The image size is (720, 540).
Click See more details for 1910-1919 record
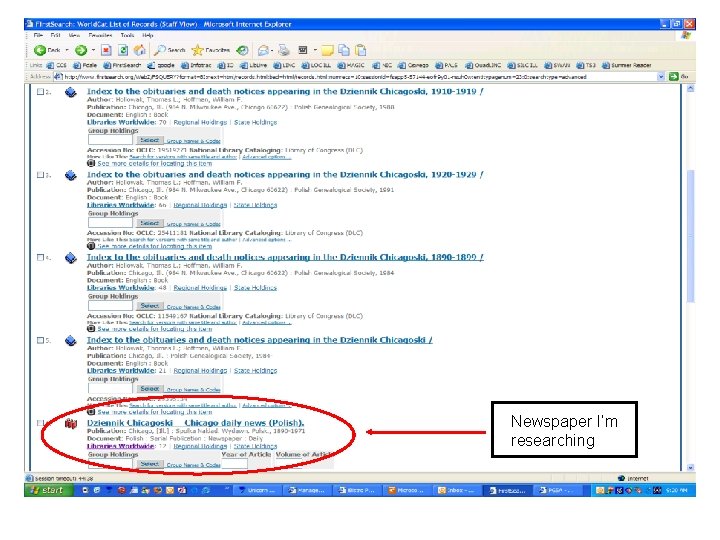coord(155,163)
